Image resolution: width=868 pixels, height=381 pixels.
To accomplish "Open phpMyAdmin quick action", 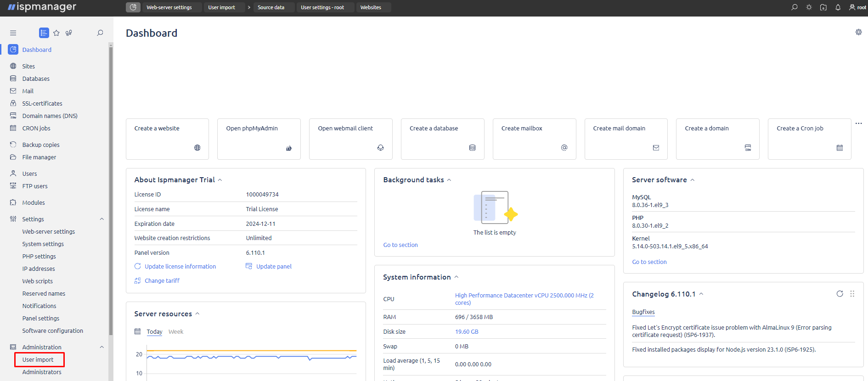I will click(259, 139).
